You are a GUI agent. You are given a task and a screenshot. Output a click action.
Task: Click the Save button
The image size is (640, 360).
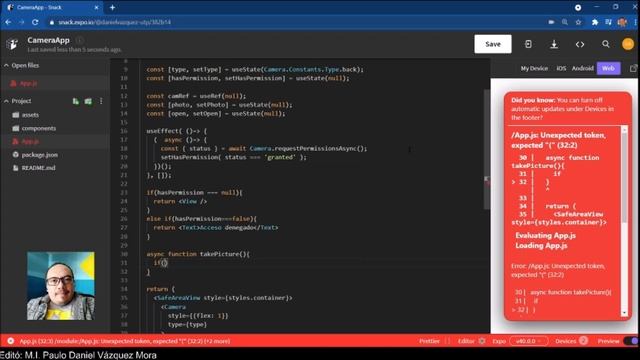pos(493,44)
